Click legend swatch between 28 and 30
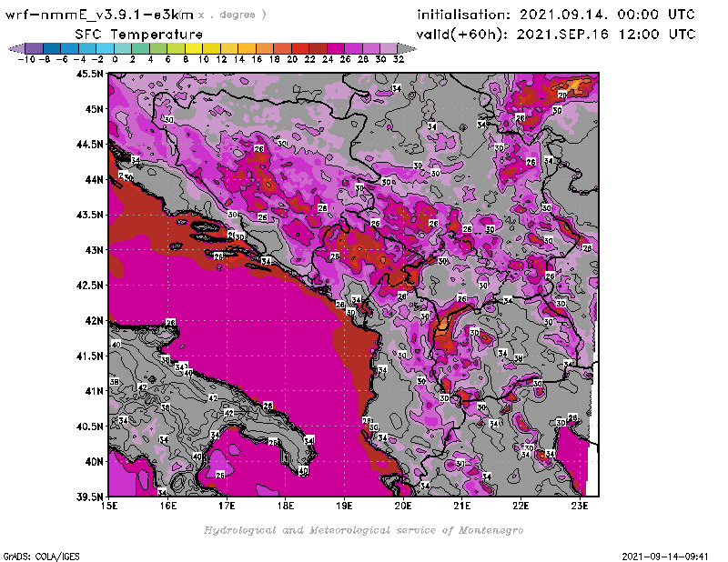The height and width of the screenshot is (562, 728). 371,48
